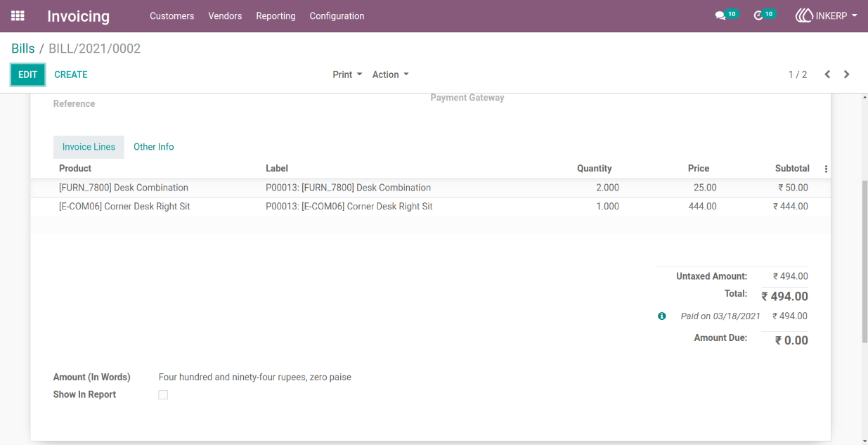
Task: Open the apps grid menu icon
Action: (18, 15)
